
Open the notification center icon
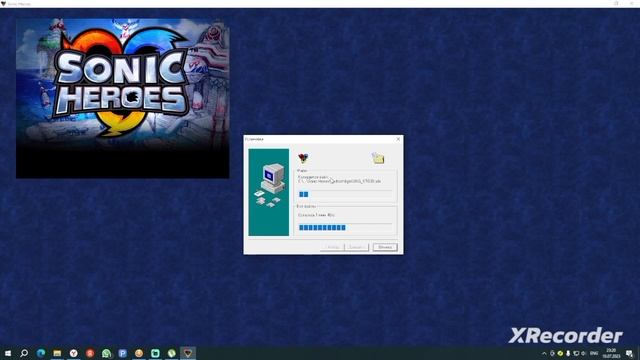[629, 353]
